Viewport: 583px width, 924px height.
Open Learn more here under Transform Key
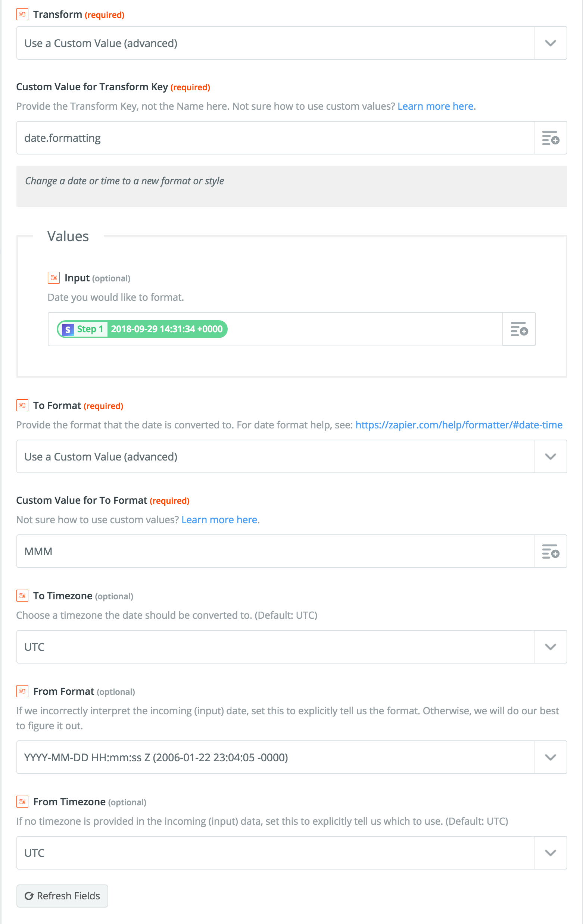436,106
